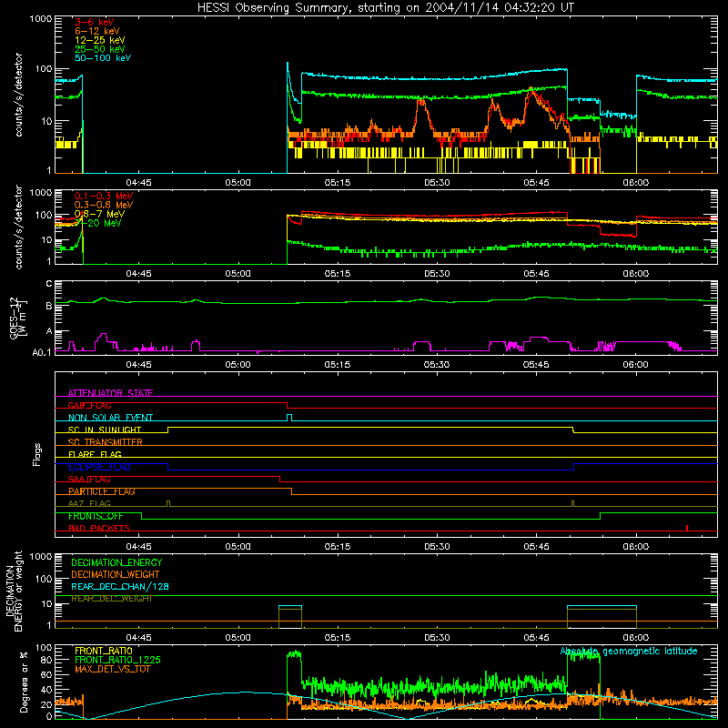
Task: Pick the FRONTS_OFF flag label
Action: 96,516
